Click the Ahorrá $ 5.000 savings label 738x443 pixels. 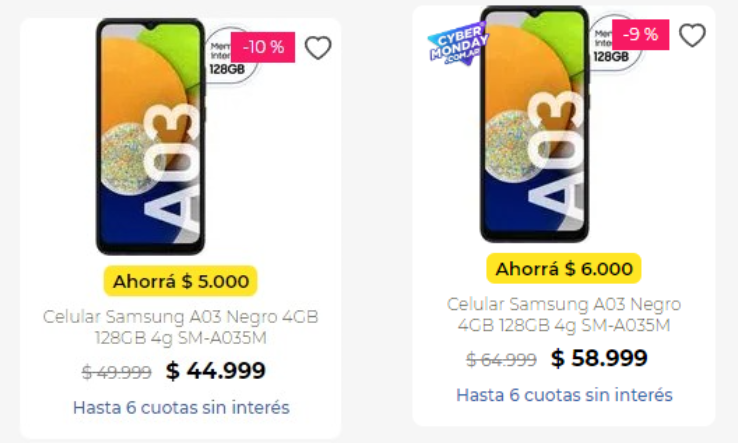pos(181,281)
